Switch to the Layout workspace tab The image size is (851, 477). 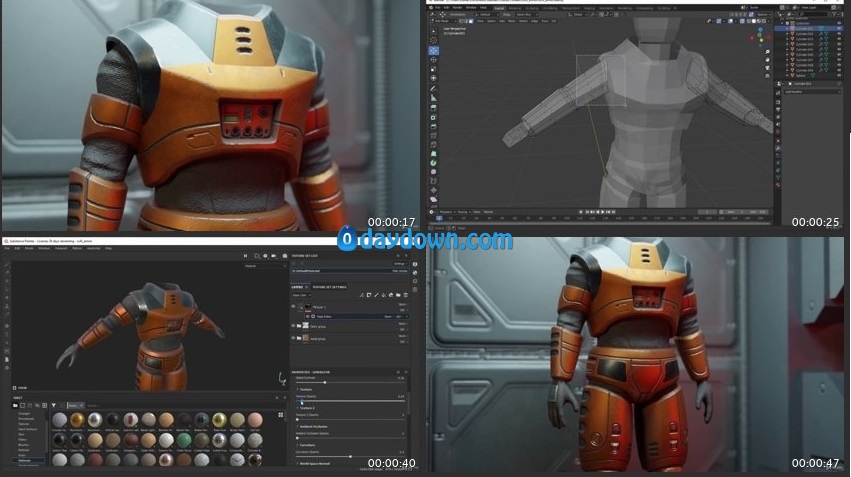click(x=499, y=8)
